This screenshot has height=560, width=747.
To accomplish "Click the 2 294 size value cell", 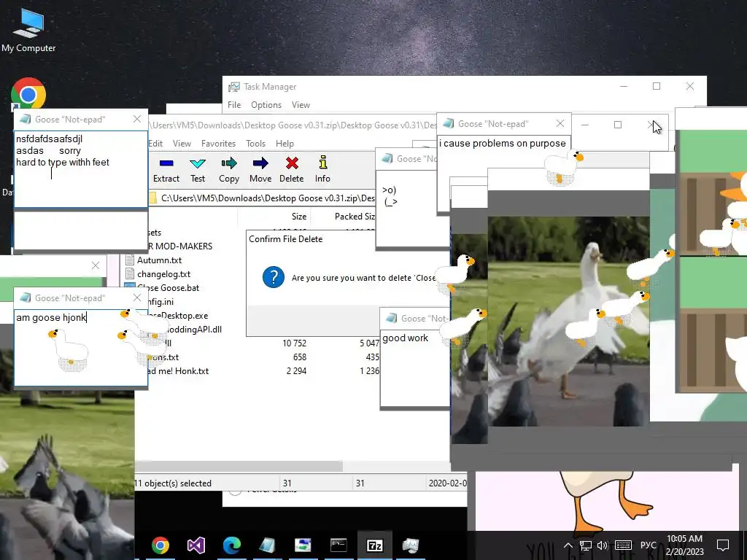I will coord(296,371).
